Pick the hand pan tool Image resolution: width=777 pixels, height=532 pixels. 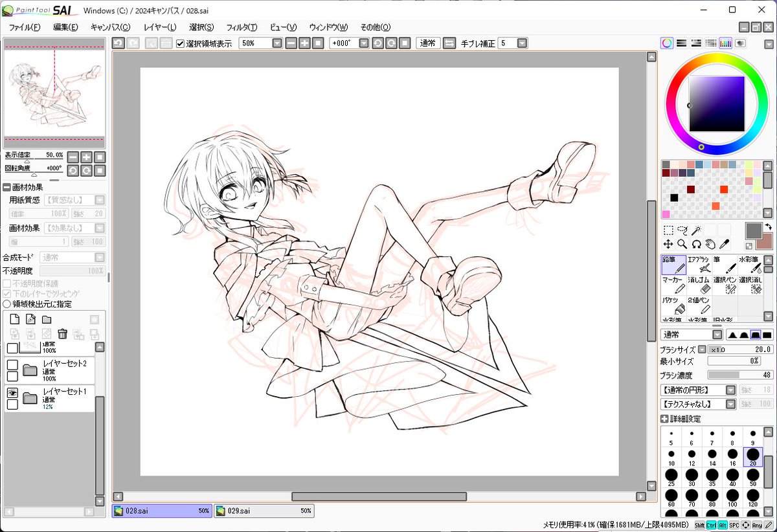click(711, 244)
